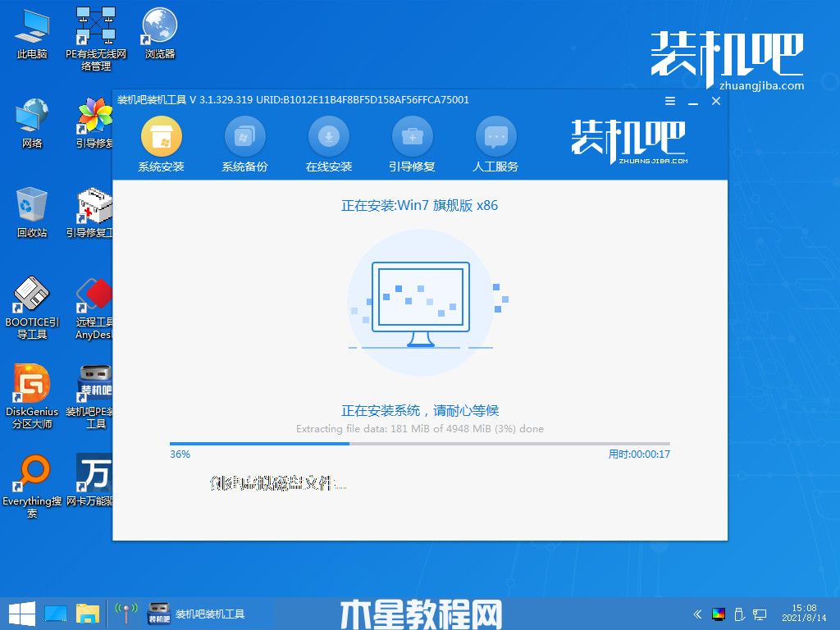Screen dimensions: 840x630
Task: Open the hamburger menu in the title bar
Action: tap(669, 101)
